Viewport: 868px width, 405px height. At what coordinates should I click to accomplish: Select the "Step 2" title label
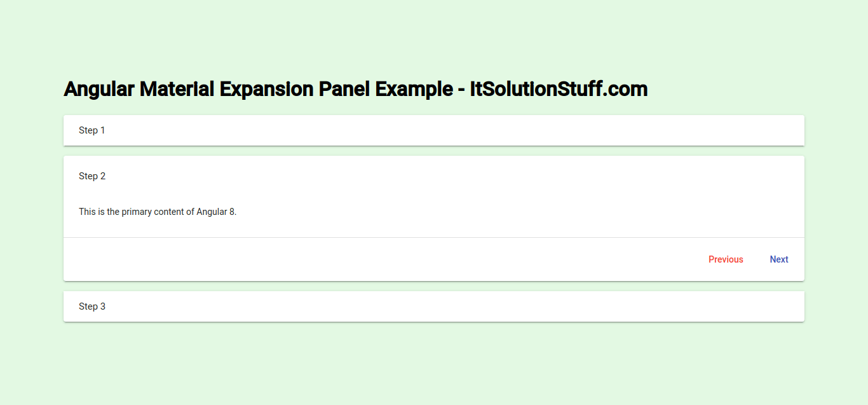tap(92, 176)
